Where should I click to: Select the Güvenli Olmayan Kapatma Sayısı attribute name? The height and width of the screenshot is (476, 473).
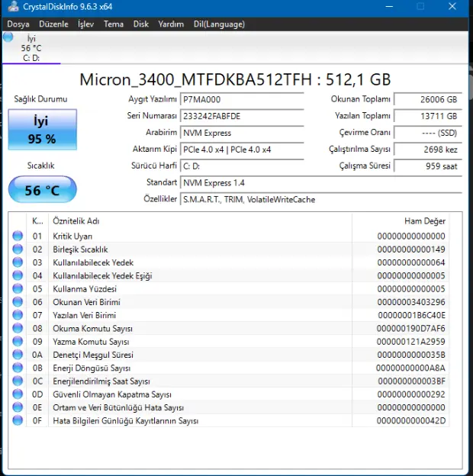point(112,394)
